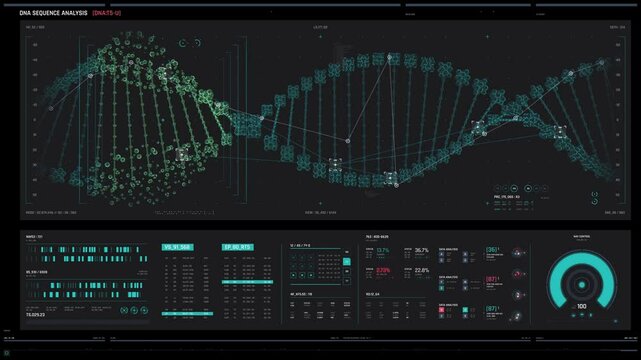
Task: Click the last highlighted circle icon in the 12/45/79 grid's bottom row
Action: click(311, 275)
